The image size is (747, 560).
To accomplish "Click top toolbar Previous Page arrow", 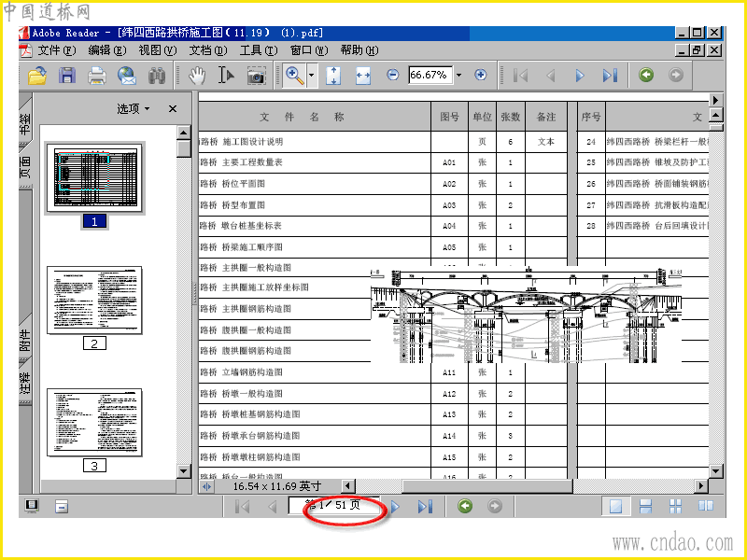I will click(551, 76).
